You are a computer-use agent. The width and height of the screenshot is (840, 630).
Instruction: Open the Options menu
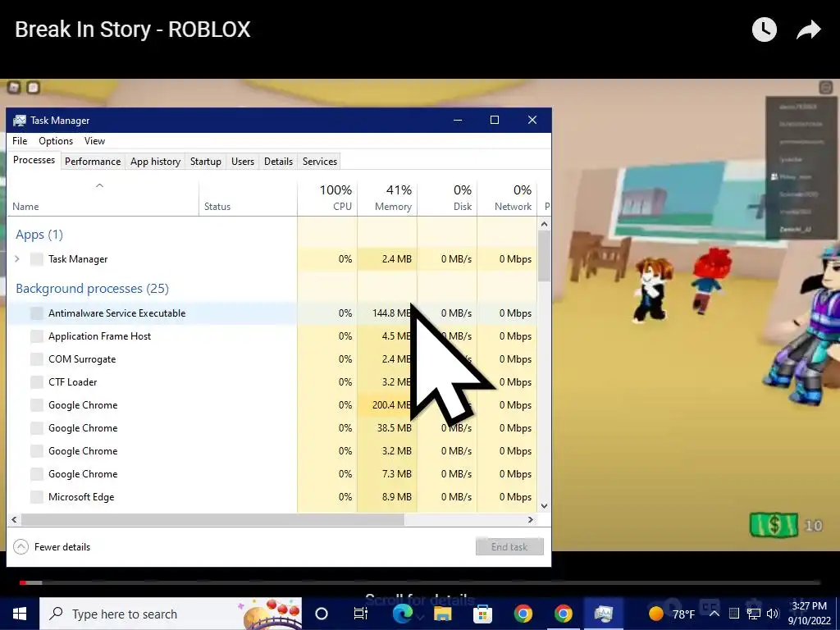pos(56,141)
